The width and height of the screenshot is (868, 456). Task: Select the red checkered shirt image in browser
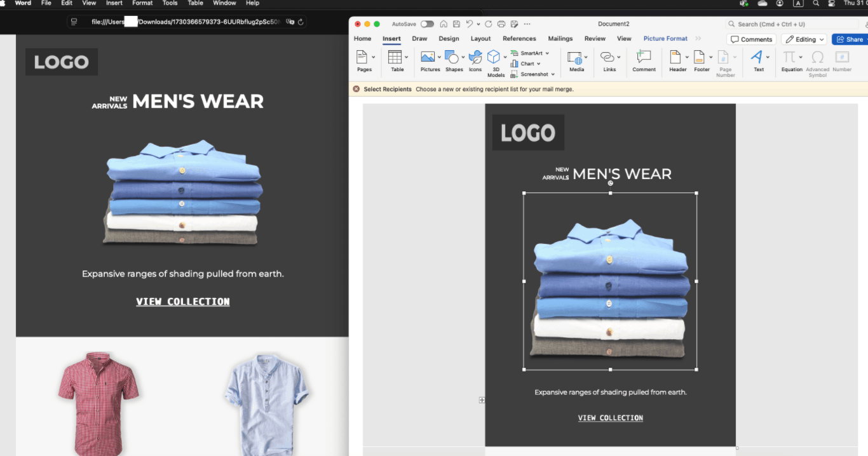pyautogui.click(x=98, y=403)
